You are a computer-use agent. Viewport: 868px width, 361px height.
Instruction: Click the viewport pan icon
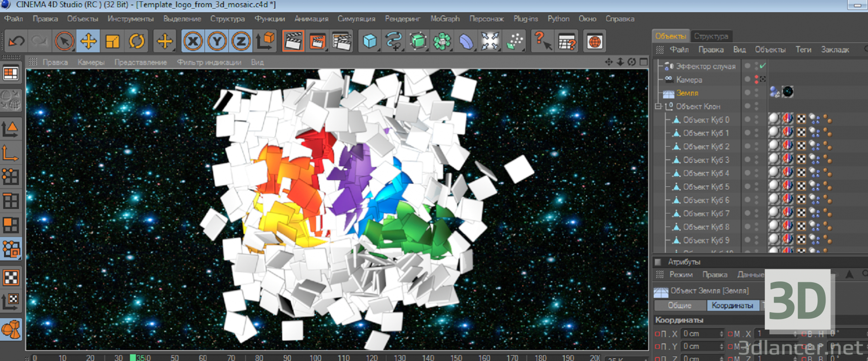(x=609, y=62)
